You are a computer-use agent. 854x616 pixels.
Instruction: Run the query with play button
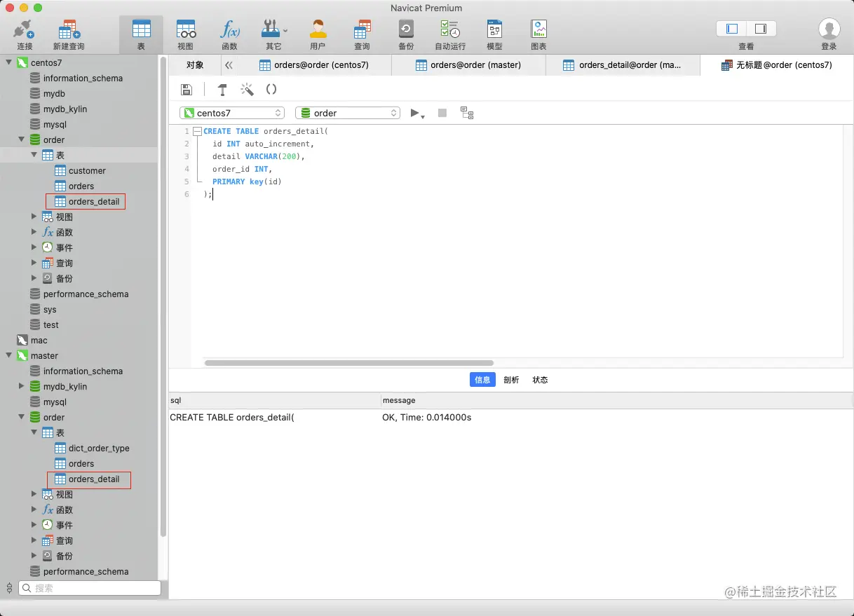[x=414, y=113]
